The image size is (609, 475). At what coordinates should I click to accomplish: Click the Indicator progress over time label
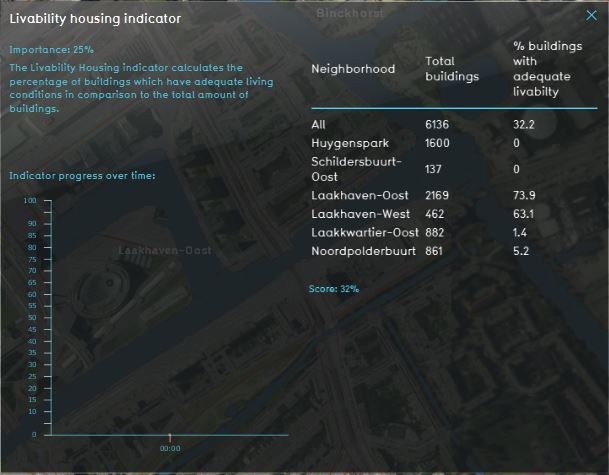(82, 175)
